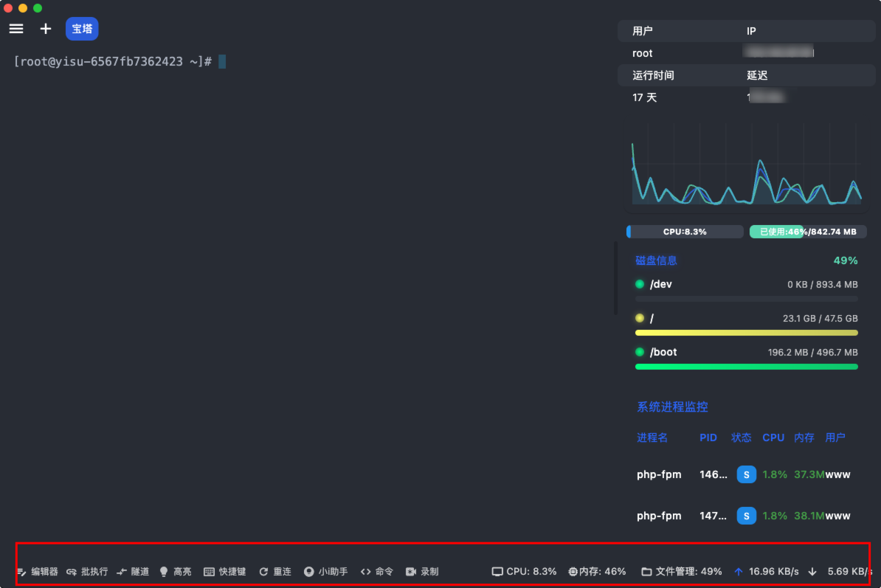The width and height of the screenshot is (881, 588).
Task: Open 批执行 batch execution
Action: pos(87,571)
